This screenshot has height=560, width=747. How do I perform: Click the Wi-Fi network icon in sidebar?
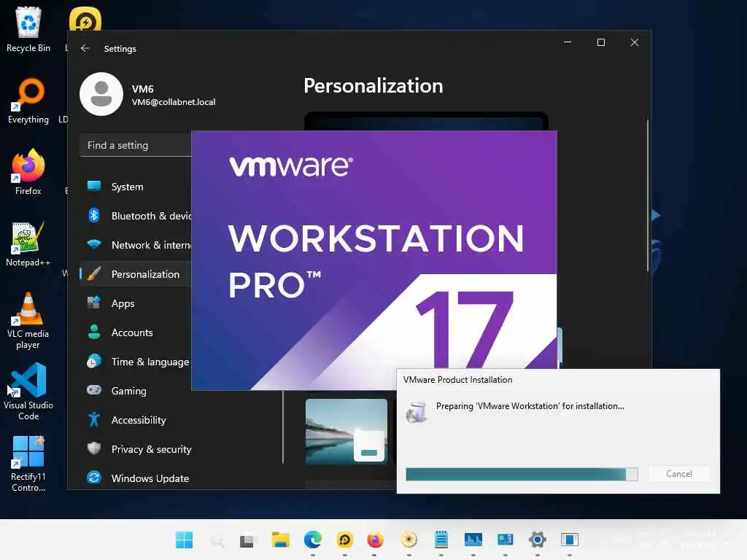[x=94, y=244]
